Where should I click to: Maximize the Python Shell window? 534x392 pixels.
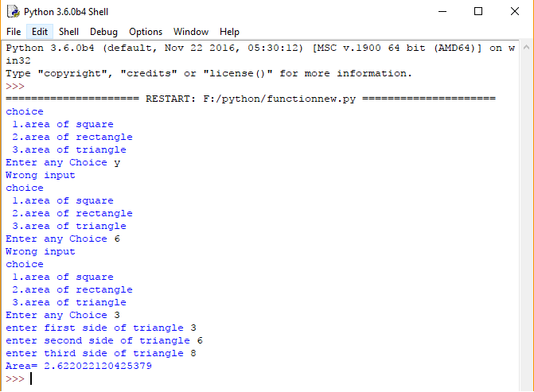478,12
